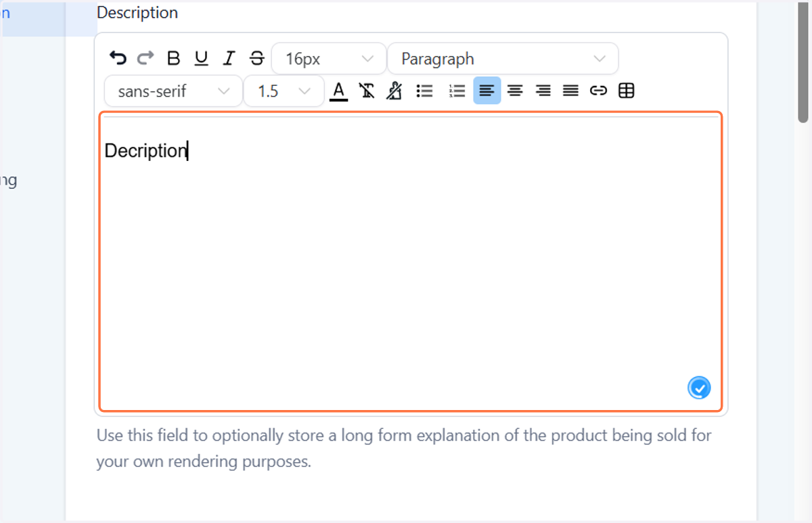Viewport: 812px width, 523px height.
Task: Open the Paragraph block style dropdown
Action: [503, 59]
